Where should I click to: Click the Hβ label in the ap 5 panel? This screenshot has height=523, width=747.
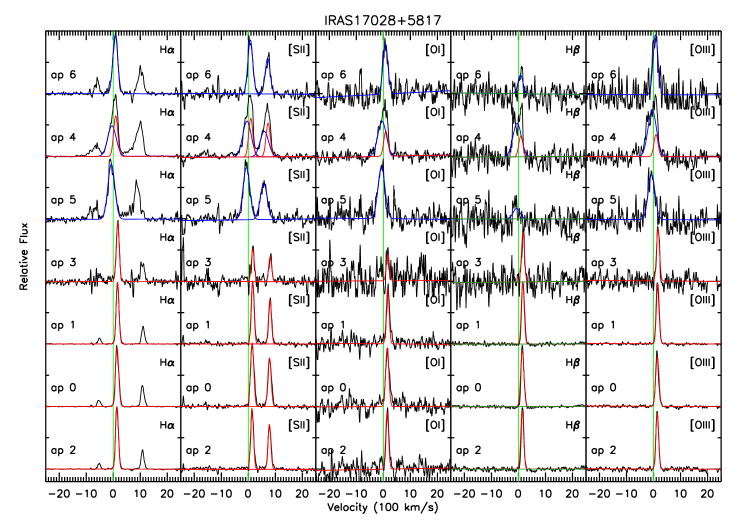(x=573, y=175)
